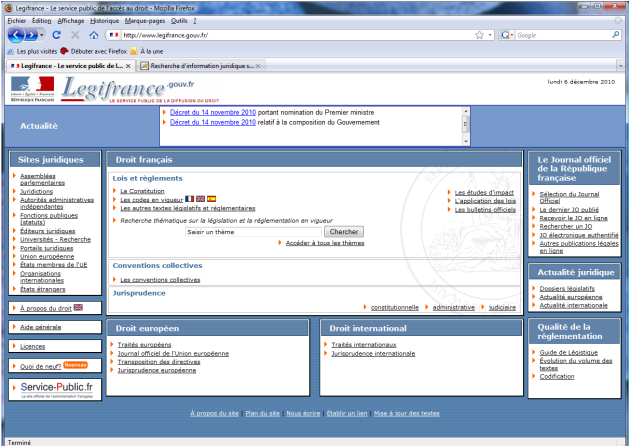Image resolution: width=630 pixels, height=447 pixels.
Task: Open Le dernier JO publié link
Action: (569, 210)
